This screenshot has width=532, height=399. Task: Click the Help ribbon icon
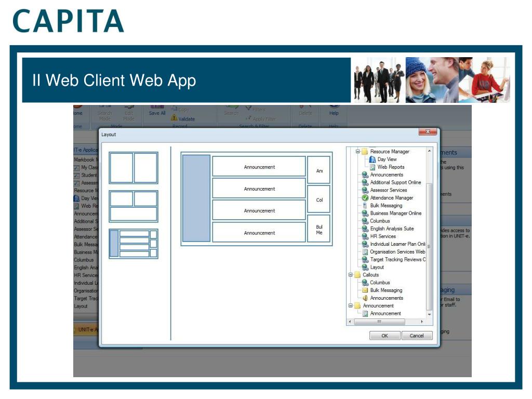tap(334, 107)
